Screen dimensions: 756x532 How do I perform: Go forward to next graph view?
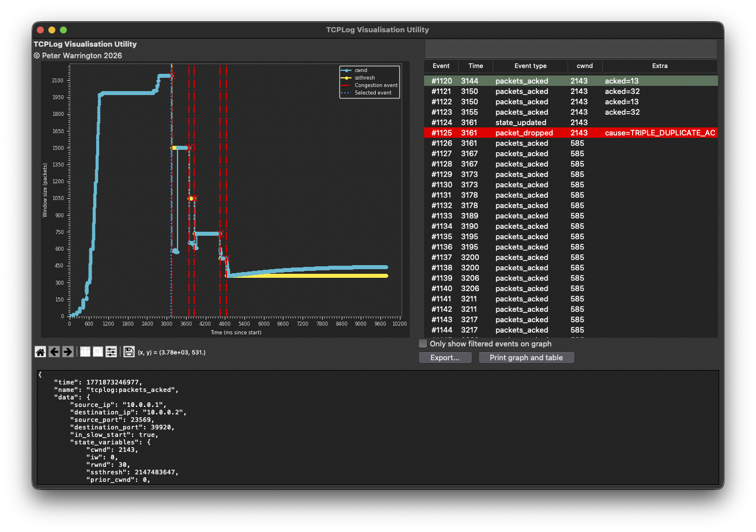(x=67, y=352)
